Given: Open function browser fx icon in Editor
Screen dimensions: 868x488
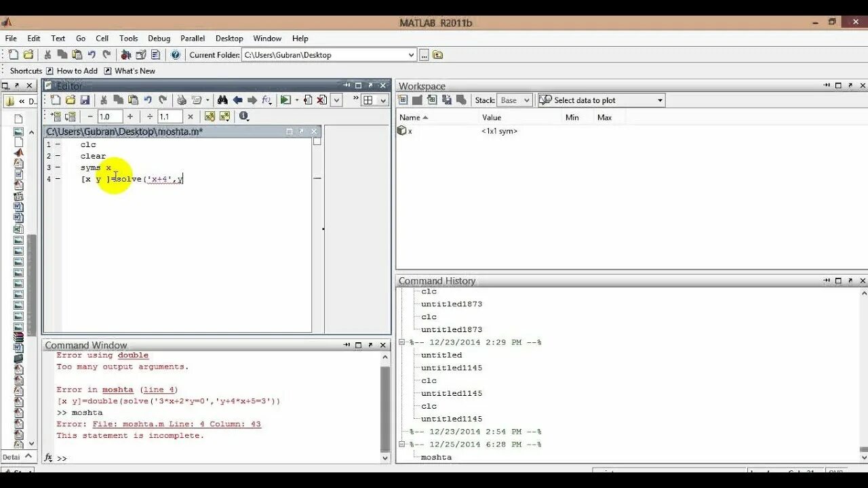Looking at the screenshot, I should click(x=267, y=100).
